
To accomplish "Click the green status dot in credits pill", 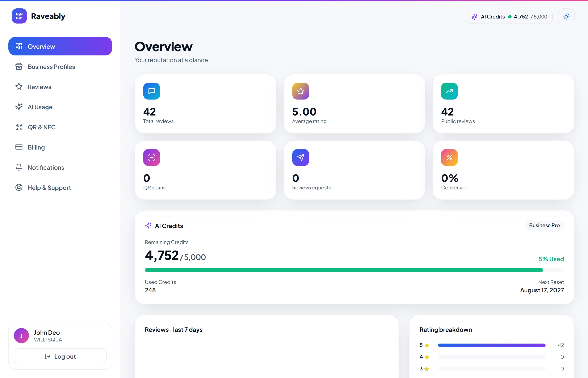I will click(x=510, y=17).
